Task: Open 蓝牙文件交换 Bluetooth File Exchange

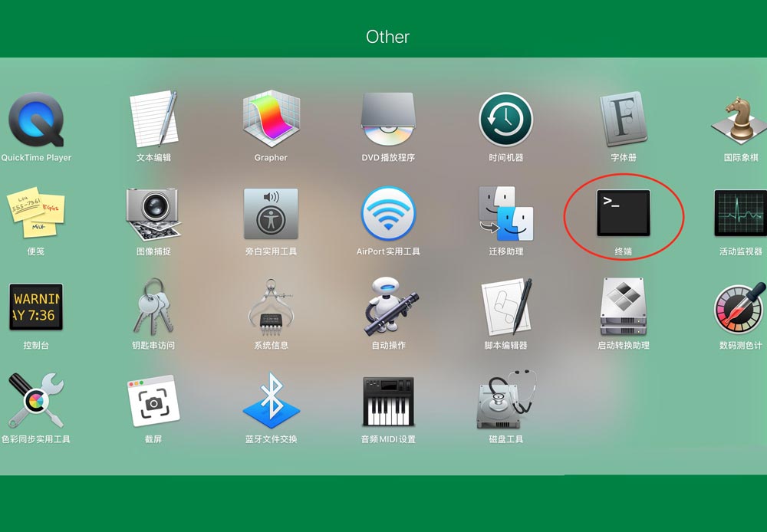Action: click(x=271, y=400)
